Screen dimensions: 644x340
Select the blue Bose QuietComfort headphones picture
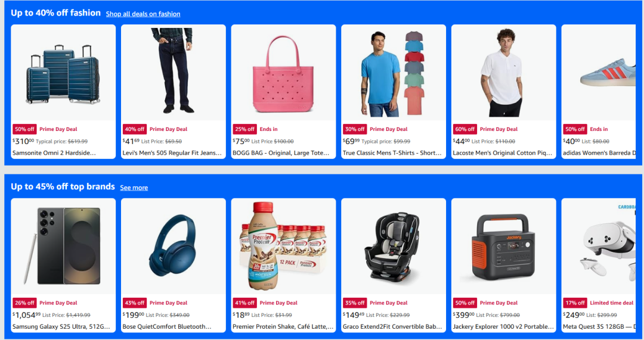pos(174,246)
